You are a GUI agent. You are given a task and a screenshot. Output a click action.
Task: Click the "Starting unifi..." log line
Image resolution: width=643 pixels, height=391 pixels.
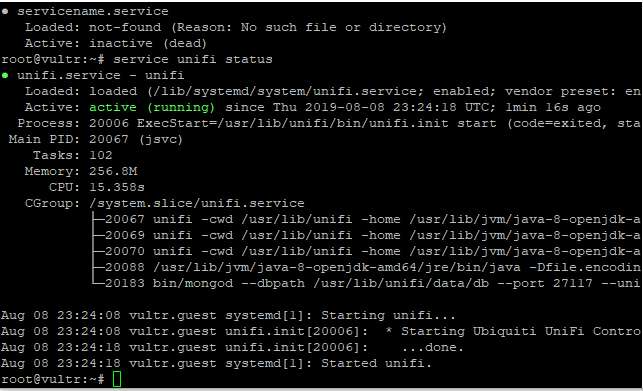228,316
